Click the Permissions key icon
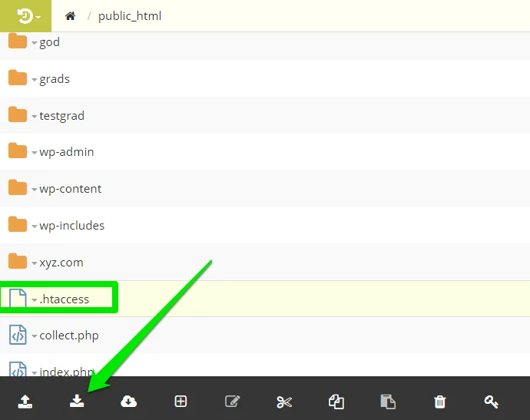 [x=492, y=402]
